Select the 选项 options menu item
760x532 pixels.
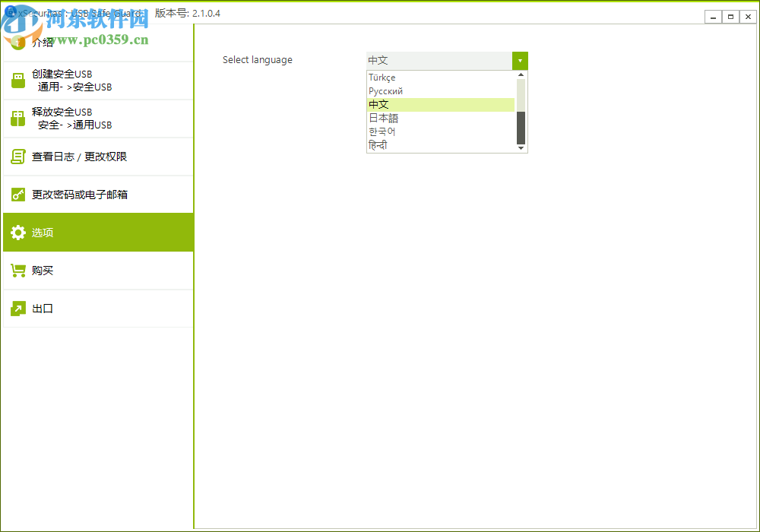coord(98,233)
